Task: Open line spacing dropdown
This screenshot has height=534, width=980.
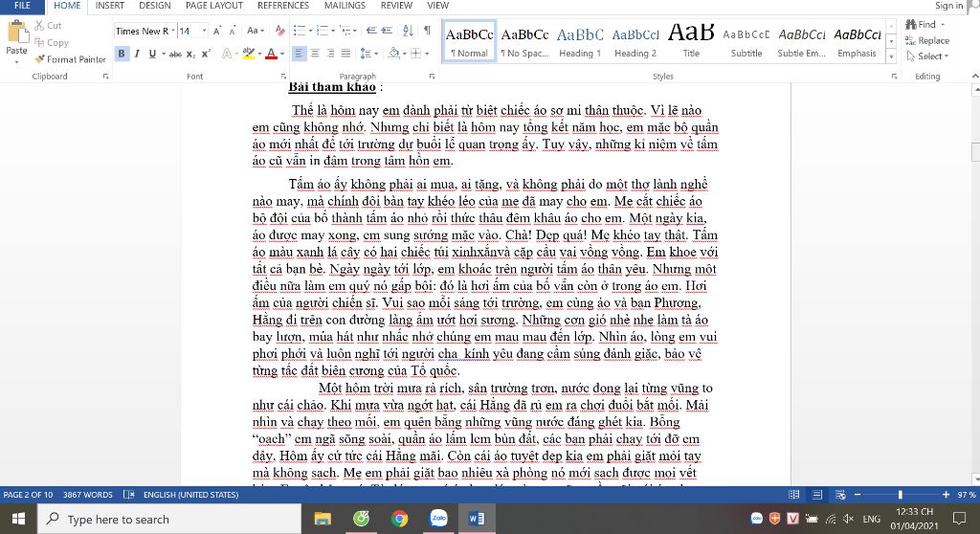Action: pyautogui.click(x=369, y=54)
